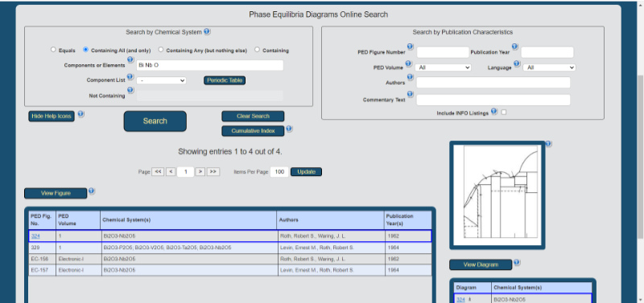Click help icon beside Publication Year
Screen dimensions: 644x303
click(514, 47)
